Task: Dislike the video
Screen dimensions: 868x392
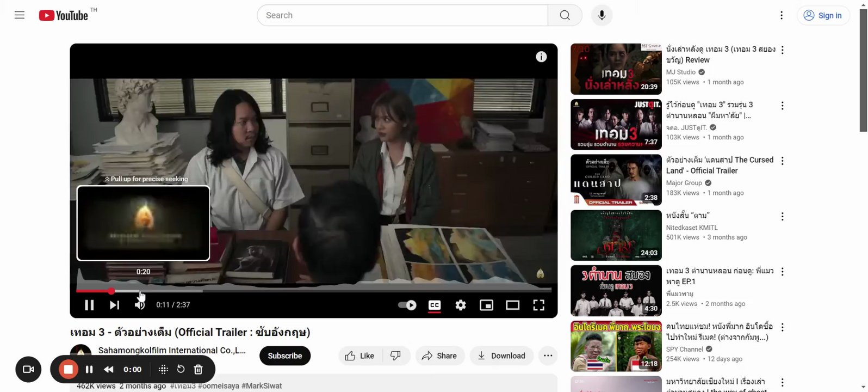Action: point(396,356)
